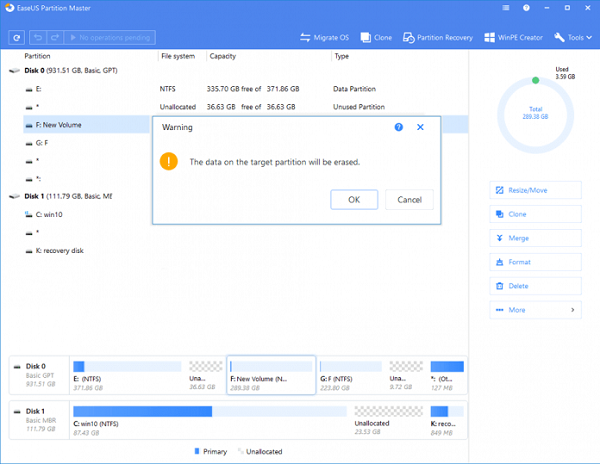Click the help question mark in Warning dialog
600x464 pixels.
[x=399, y=128]
